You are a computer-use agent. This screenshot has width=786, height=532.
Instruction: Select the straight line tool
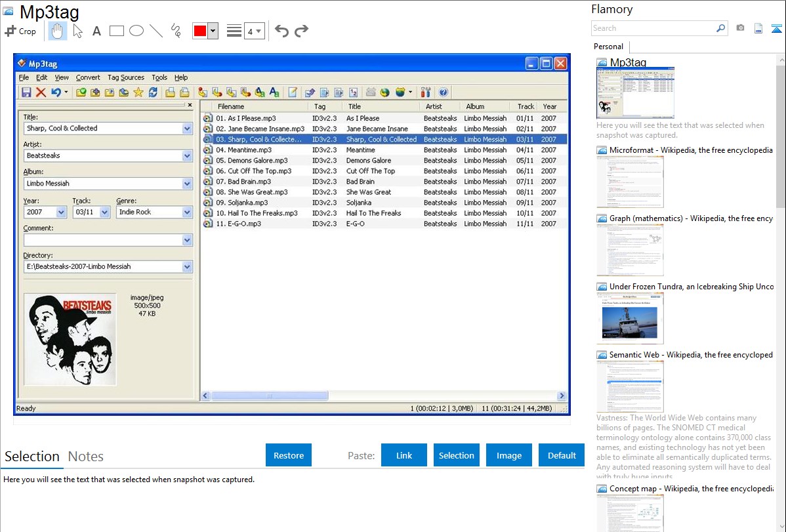click(x=156, y=31)
